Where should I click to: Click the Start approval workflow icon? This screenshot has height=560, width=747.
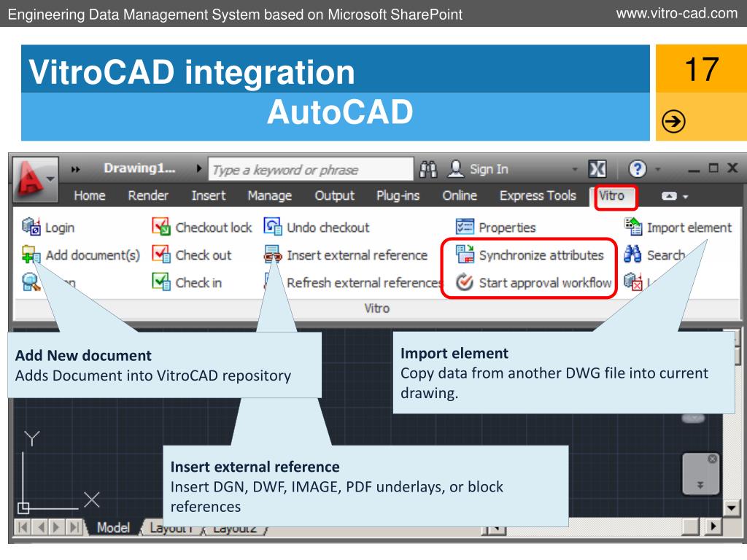pyautogui.click(x=465, y=282)
